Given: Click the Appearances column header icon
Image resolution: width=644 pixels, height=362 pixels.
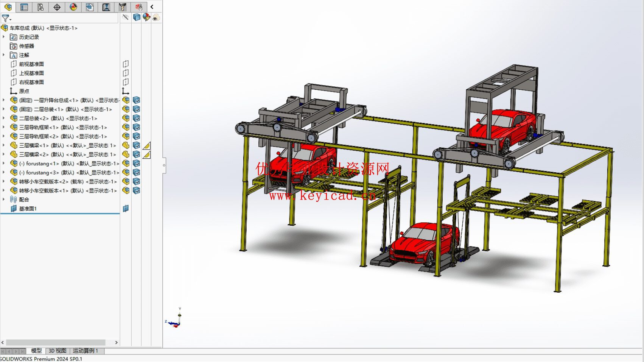Looking at the screenshot, I should (146, 17).
